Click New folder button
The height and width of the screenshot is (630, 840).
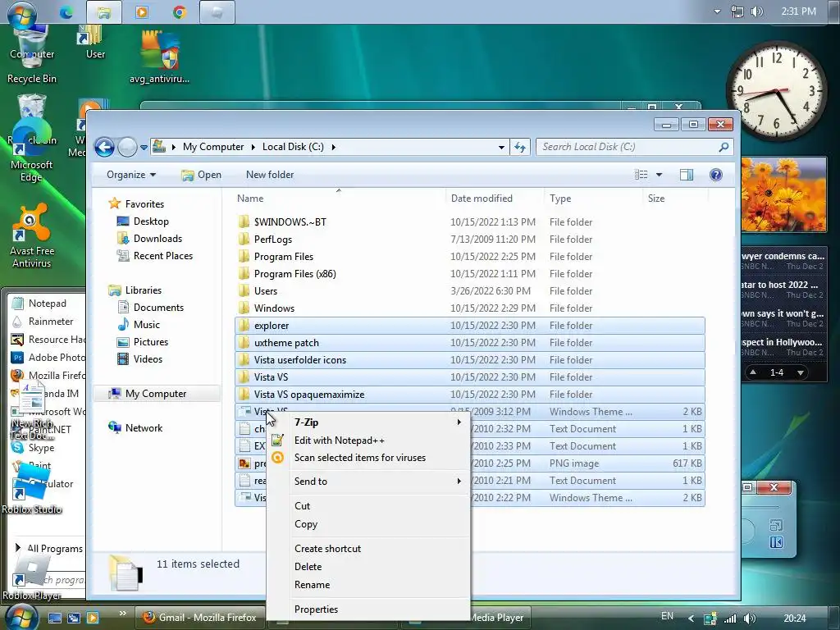coord(270,175)
